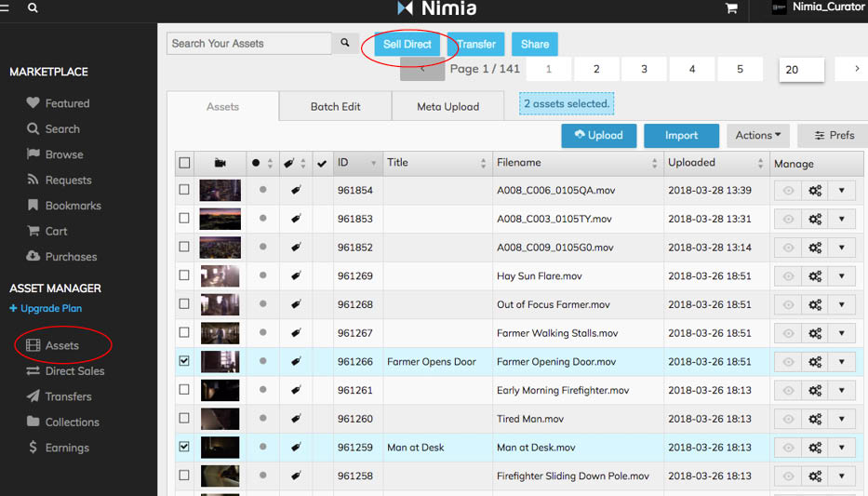Switch to the Meta Upload tab
The width and height of the screenshot is (868, 496).
point(447,106)
